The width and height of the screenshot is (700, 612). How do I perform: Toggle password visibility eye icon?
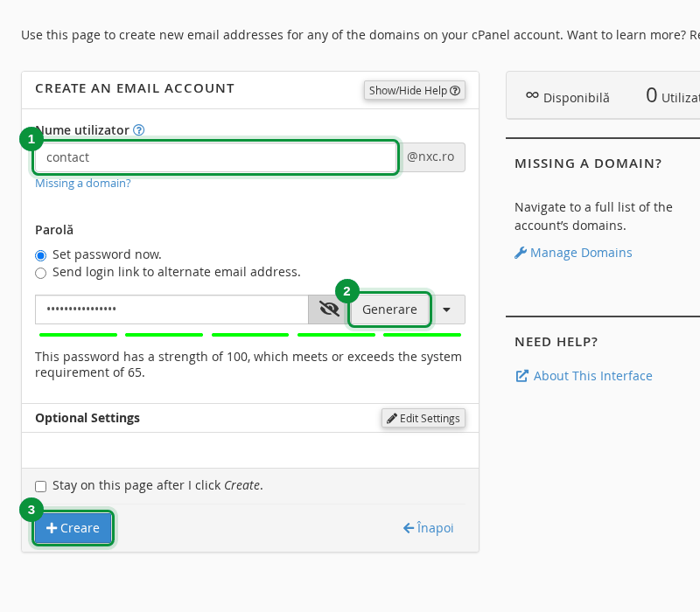tap(329, 309)
